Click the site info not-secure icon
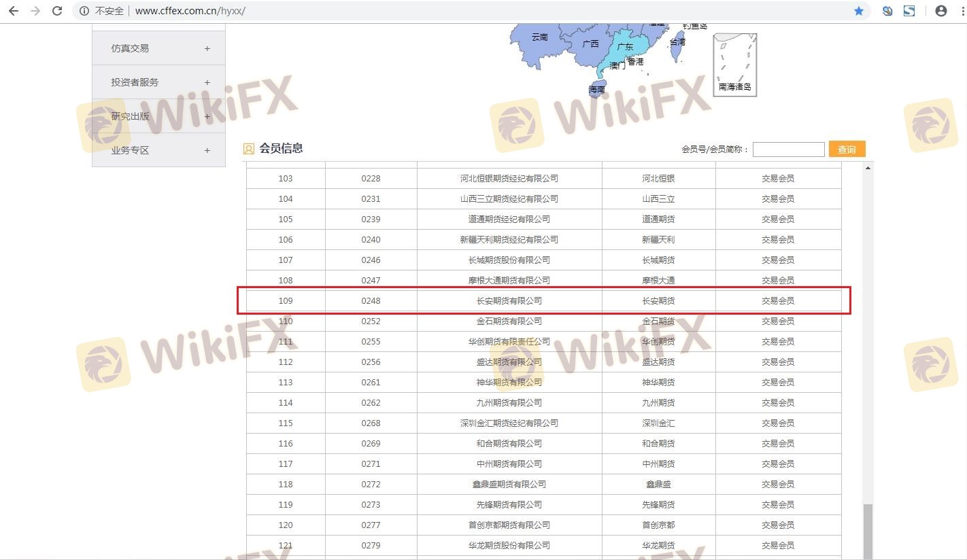 tap(84, 11)
